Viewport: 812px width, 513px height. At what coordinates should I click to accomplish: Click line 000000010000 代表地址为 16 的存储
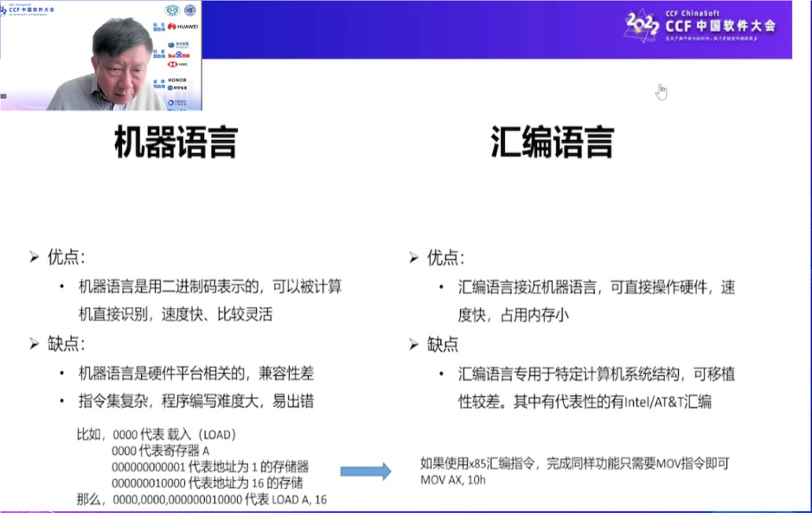tap(208, 483)
